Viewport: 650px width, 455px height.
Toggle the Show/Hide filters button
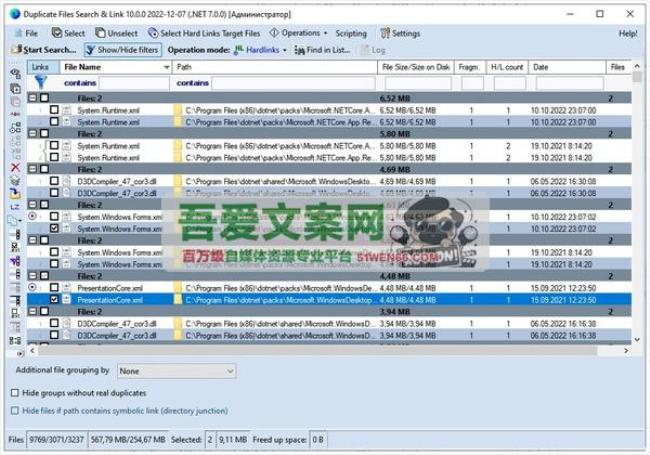[x=123, y=50]
